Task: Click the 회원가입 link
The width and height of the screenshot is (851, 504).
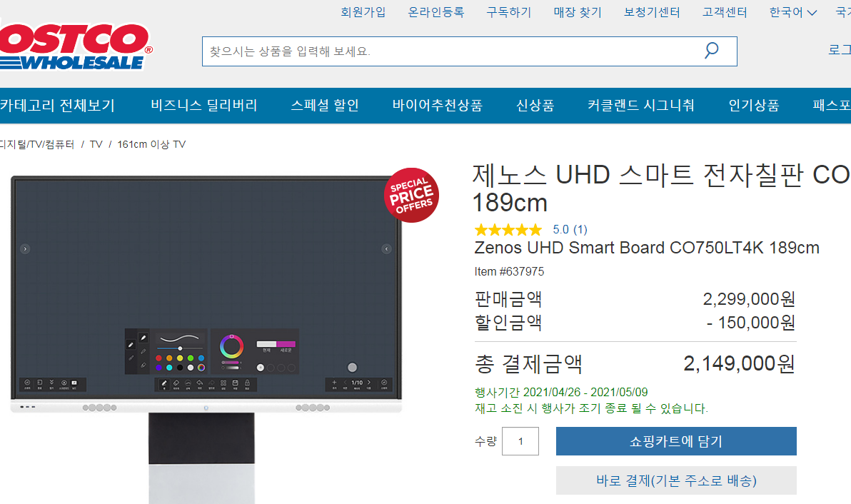Action: (363, 12)
